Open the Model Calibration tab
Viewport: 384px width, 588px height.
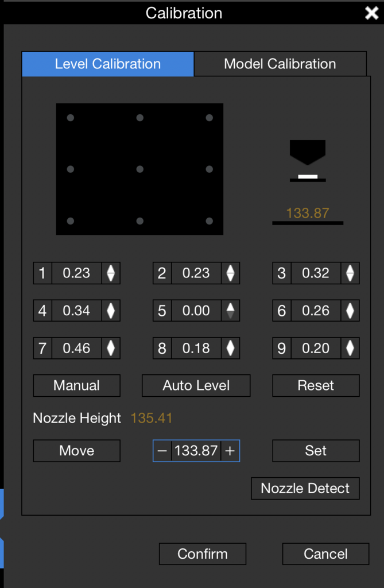280,64
